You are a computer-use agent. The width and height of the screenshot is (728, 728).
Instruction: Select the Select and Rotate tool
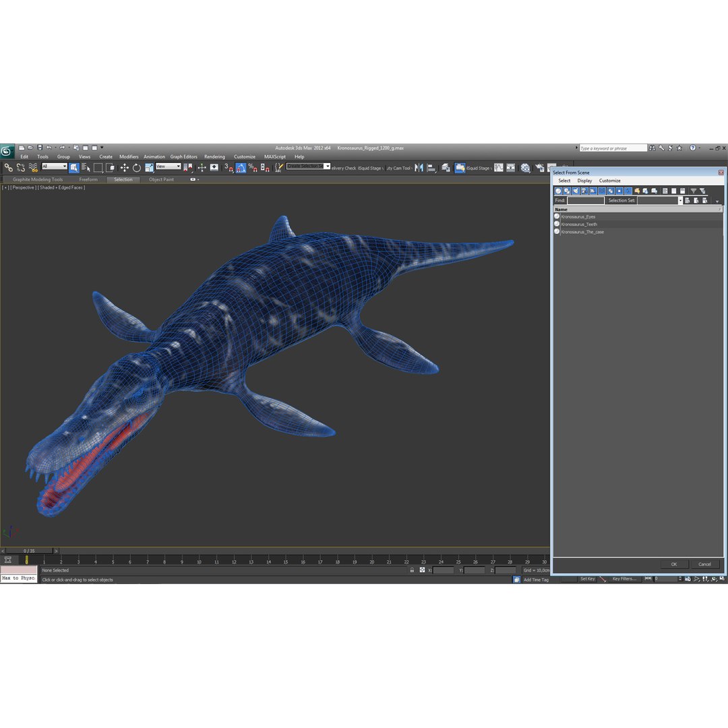pyautogui.click(x=136, y=168)
